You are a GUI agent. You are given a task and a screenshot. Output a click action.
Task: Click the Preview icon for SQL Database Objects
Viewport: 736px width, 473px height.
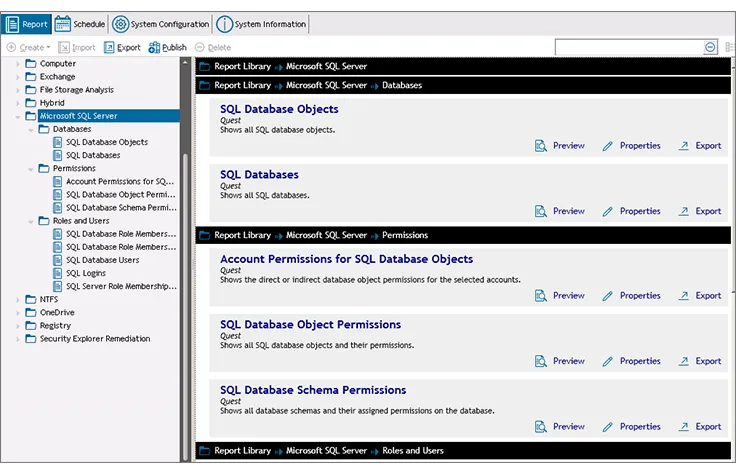pyautogui.click(x=541, y=146)
